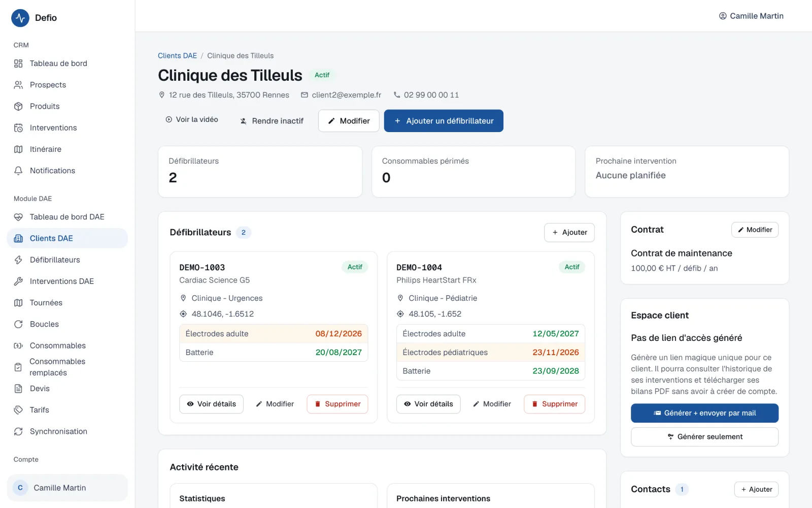Click the Électrodes pédiatriques date 23/11/2026

[x=556, y=352]
